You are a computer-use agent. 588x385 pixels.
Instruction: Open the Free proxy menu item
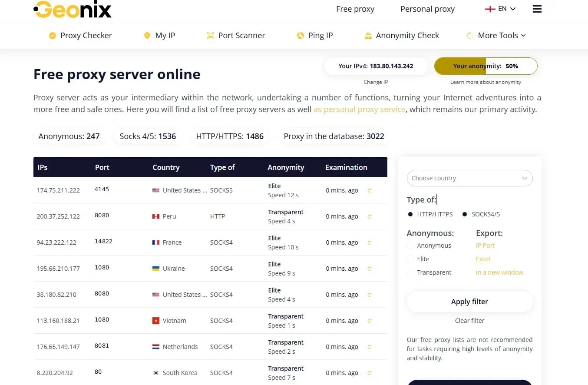(x=355, y=9)
